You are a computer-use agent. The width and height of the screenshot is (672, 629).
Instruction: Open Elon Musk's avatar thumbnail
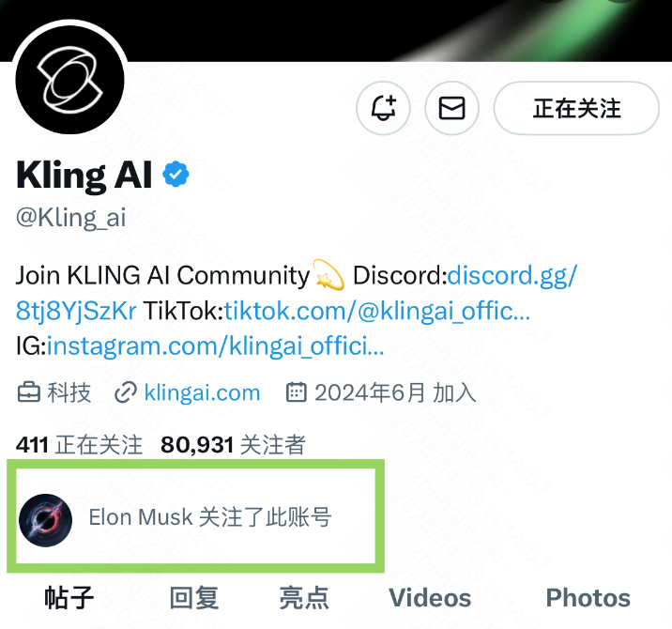pos(45,520)
